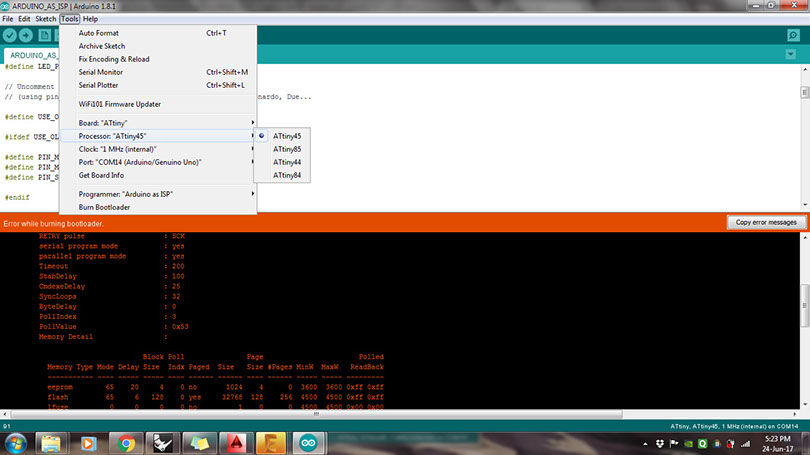This screenshot has width=810, height=455.
Task: Choose Fix Encoding & Reload
Action: (158, 59)
